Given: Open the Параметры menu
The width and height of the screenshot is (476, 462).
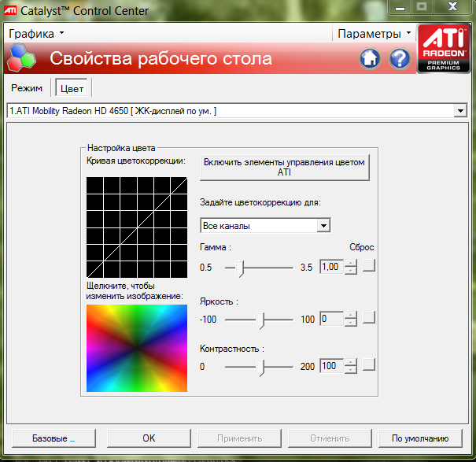Looking at the screenshot, I should coord(375,33).
